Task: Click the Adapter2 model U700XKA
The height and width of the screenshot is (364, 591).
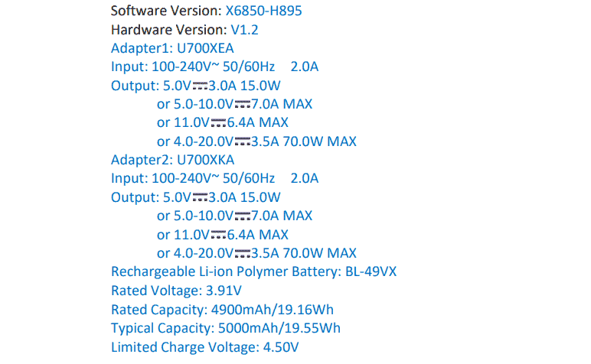Action: click(206, 160)
